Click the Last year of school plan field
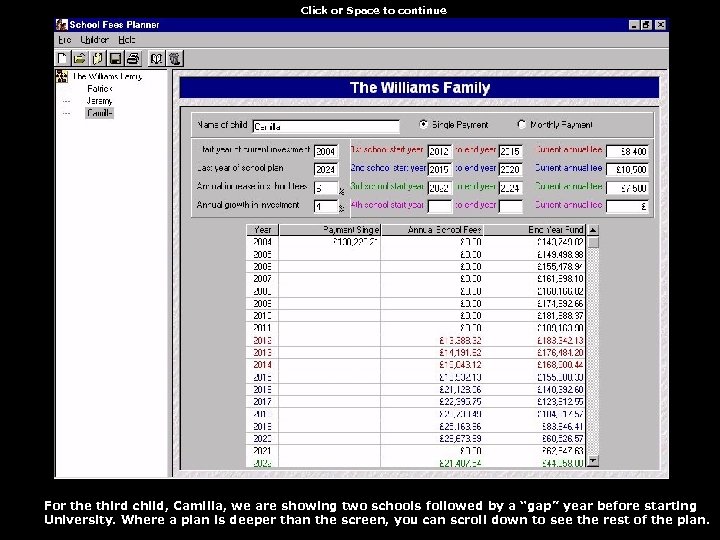Image resolution: width=720 pixels, height=540 pixels. tap(326, 169)
